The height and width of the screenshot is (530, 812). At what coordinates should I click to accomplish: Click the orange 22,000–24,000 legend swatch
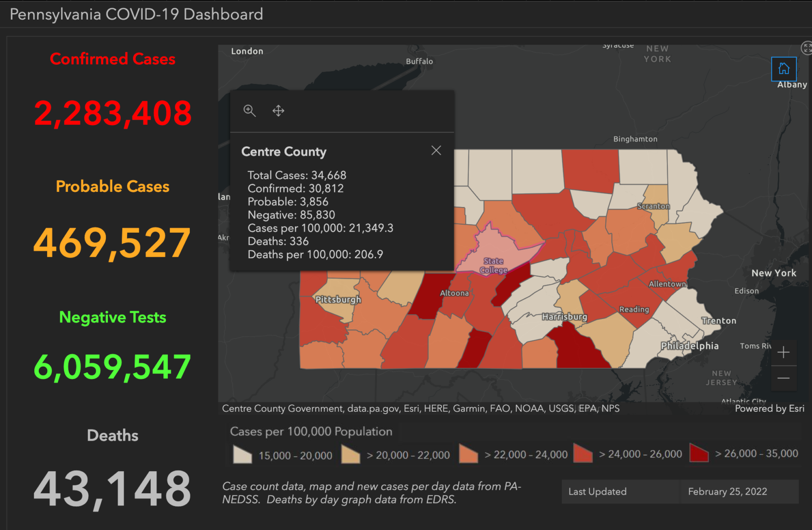468,453
